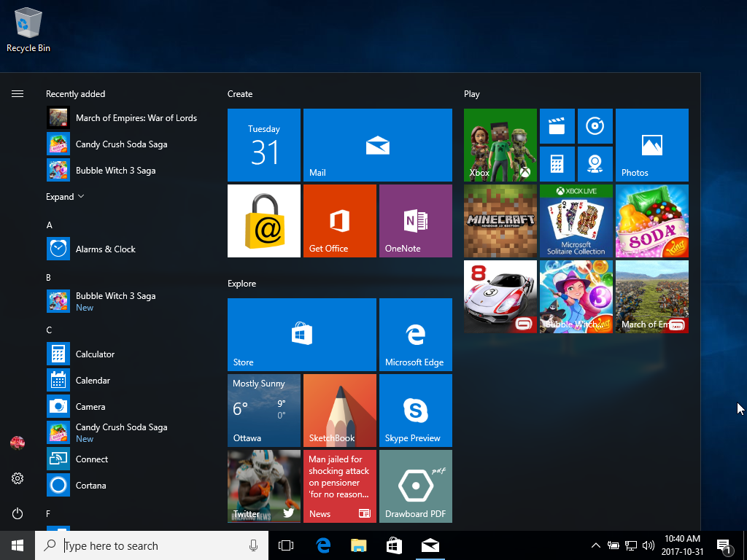Expand the Recently added list
The width and height of the screenshot is (747, 560).
[x=65, y=197]
